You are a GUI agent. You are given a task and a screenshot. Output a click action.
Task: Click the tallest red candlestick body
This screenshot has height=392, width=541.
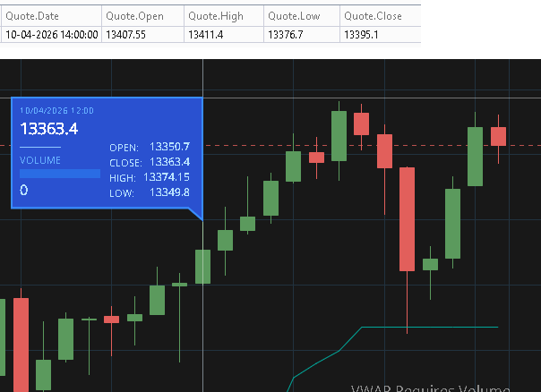point(407,219)
